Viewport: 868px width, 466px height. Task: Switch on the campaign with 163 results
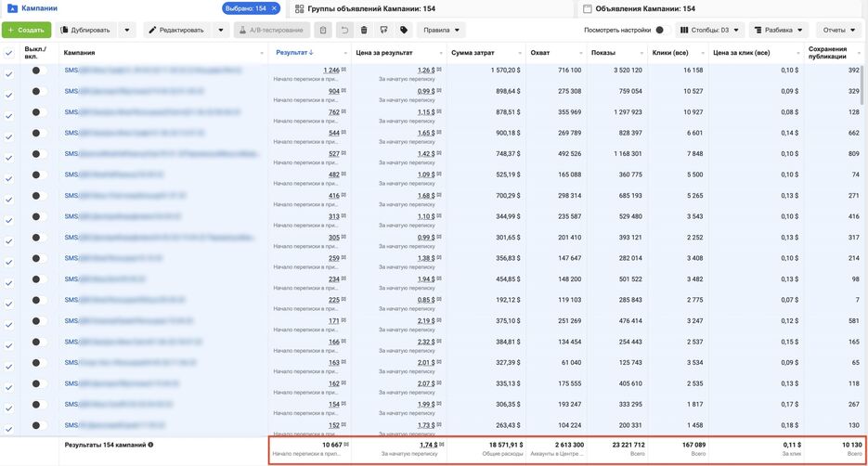click(38, 363)
